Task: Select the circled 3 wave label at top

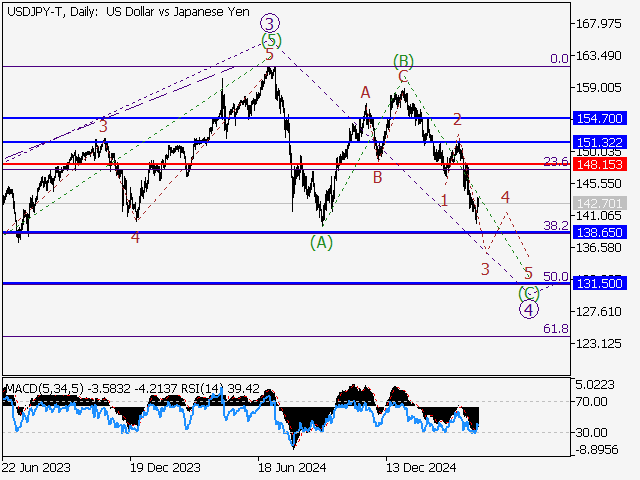Action: pos(269,22)
